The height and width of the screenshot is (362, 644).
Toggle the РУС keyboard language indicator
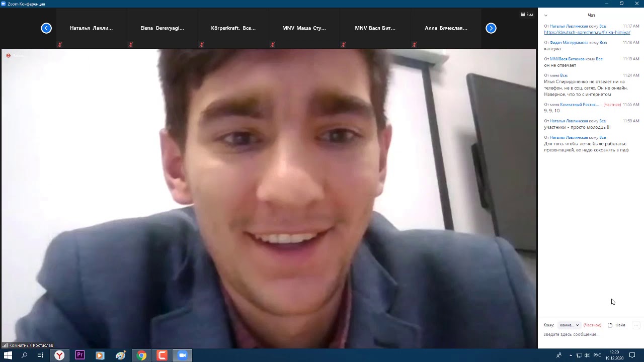point(597,355)
